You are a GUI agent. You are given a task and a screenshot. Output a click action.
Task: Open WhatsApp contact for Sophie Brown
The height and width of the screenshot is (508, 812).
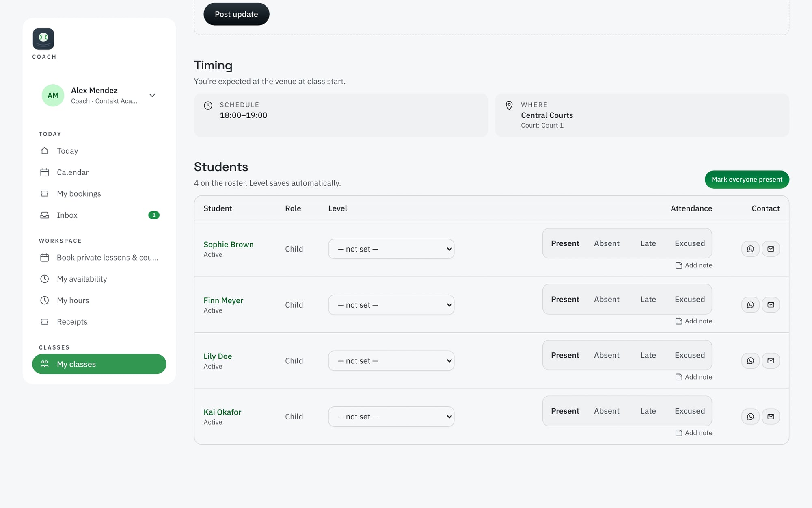(750, 249)
